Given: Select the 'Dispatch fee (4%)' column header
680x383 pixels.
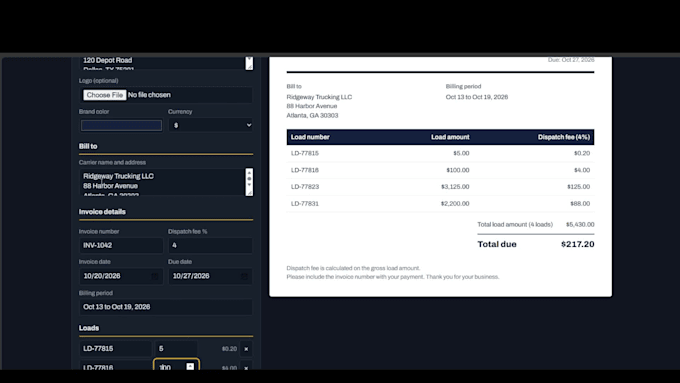Looking at the screenshot, I should point(564,137).
